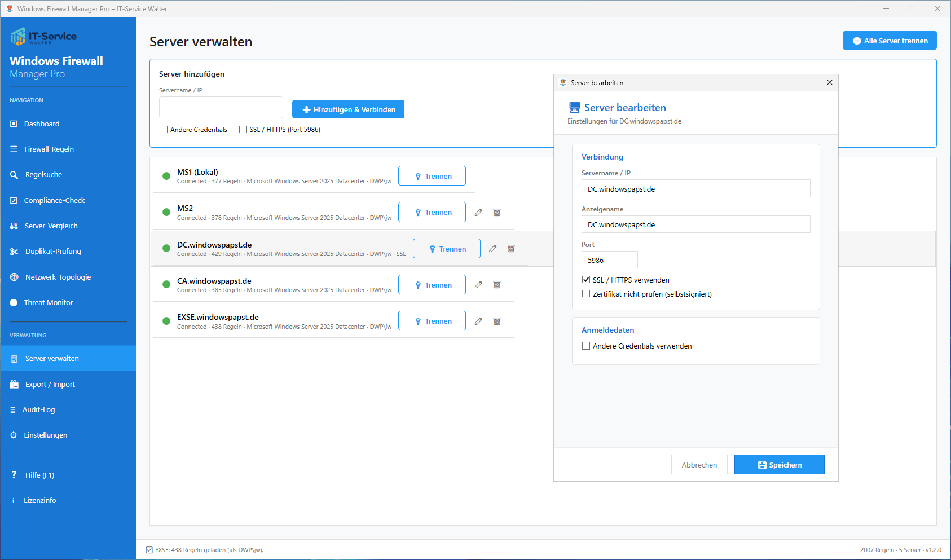Screen dimensions: 951x560
Task: Toggle SSL / HTTPS (Port 5986) checkbox
Action: pyautogui.click(x=243, y=130)
